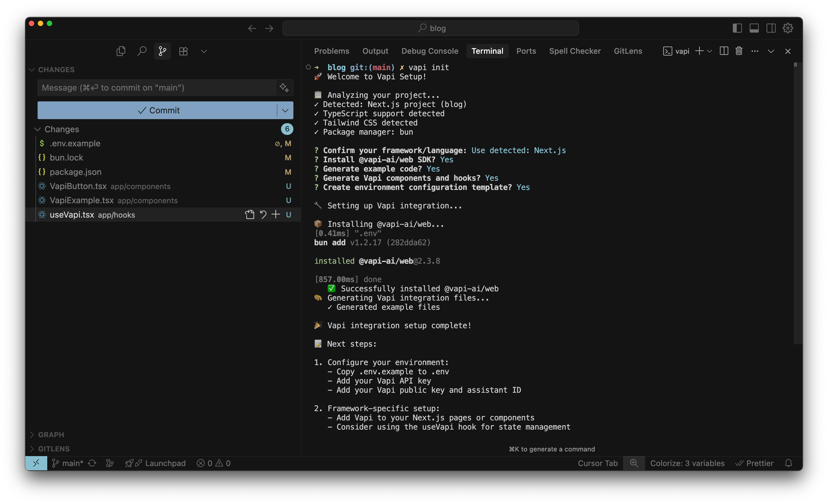This screenshot has width=828, height=504.
Task: Expand the GRAPH section
Action: [x=51, y=435]
